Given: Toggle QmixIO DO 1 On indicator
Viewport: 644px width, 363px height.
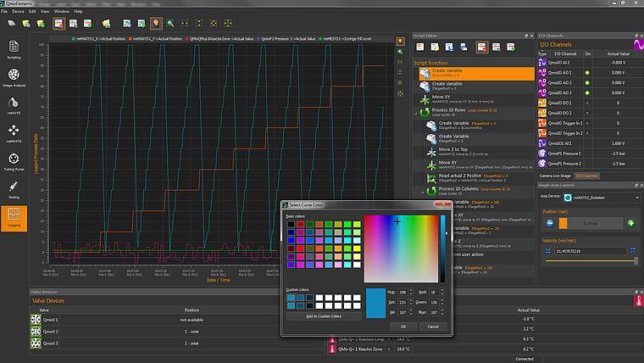Looking at the screenshot, I should [x=587, y=103].
